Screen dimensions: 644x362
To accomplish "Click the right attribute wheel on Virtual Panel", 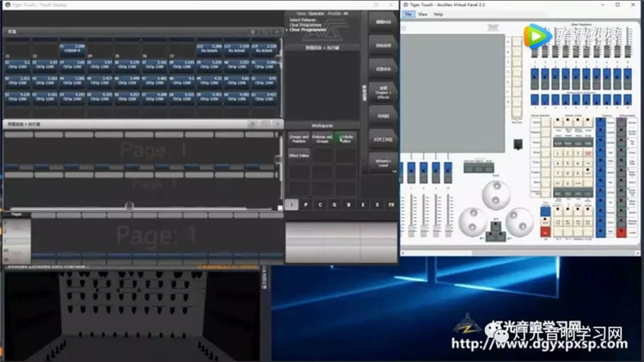I will 519,220.
